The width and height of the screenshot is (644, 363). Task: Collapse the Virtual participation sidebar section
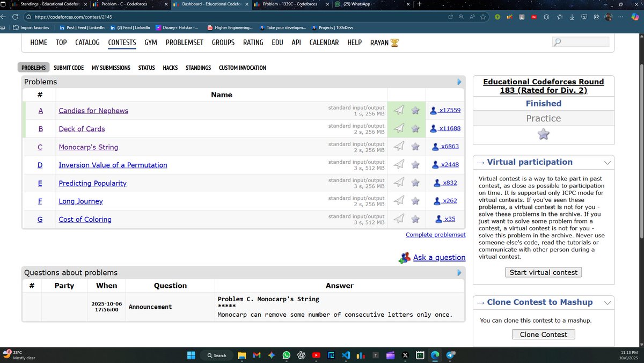[x=608, y=162]
